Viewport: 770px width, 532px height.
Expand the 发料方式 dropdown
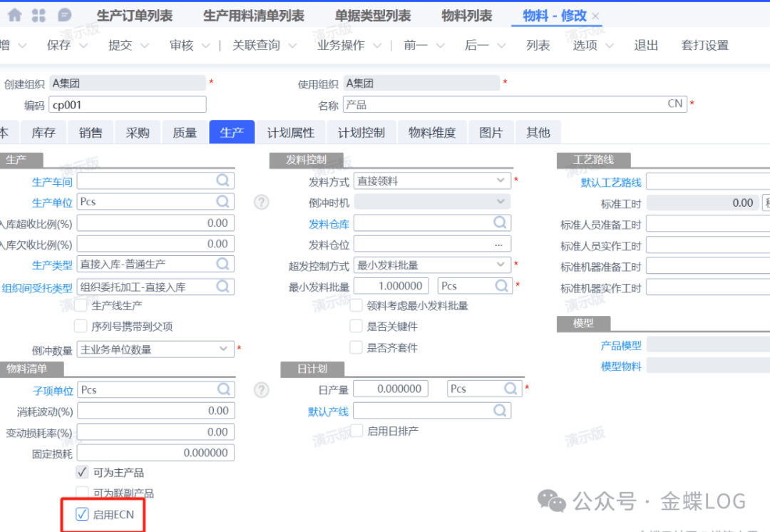(x=501, y=181)
